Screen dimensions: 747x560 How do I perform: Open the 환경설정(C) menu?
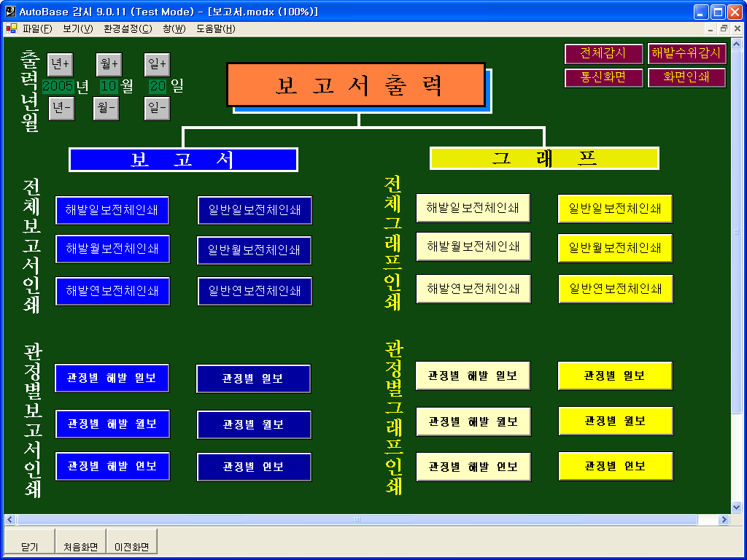(x=128, y=29)
